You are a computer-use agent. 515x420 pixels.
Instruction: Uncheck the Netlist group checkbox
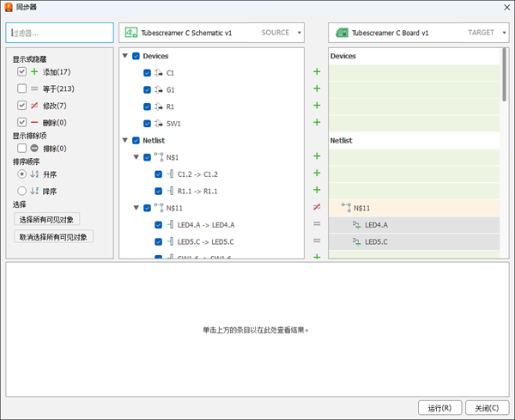click(136, 140)
